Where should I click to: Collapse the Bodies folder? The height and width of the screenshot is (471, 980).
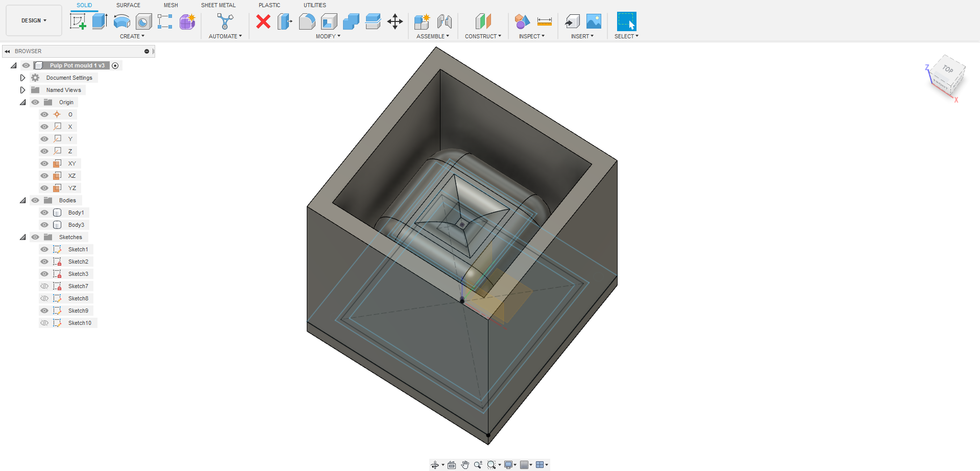point(22,200)
